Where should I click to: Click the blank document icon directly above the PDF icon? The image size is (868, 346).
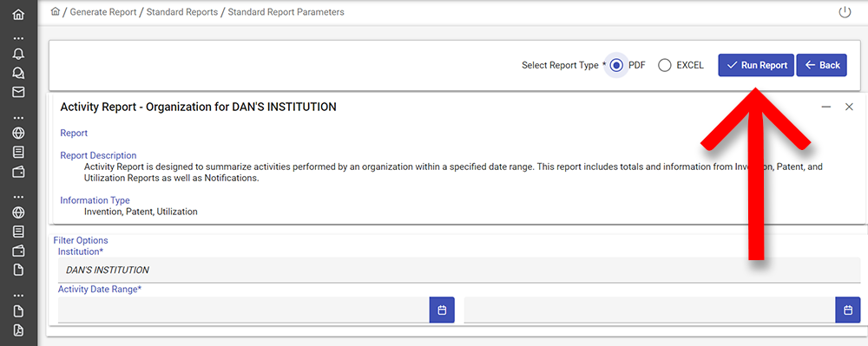click(x=18, y=310)
